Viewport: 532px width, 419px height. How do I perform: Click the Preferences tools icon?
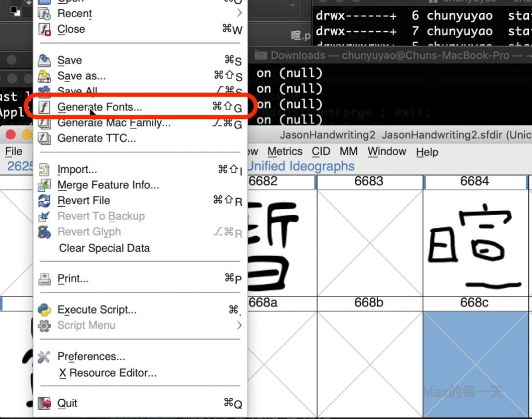(x=45, y=357)
